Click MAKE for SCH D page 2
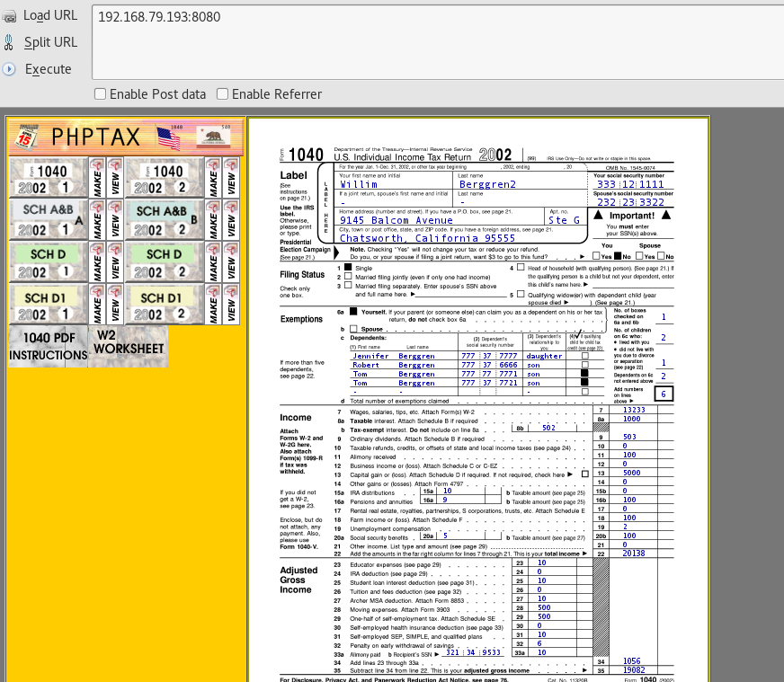This screenshot has width=784, height=682. pos(213,262)
